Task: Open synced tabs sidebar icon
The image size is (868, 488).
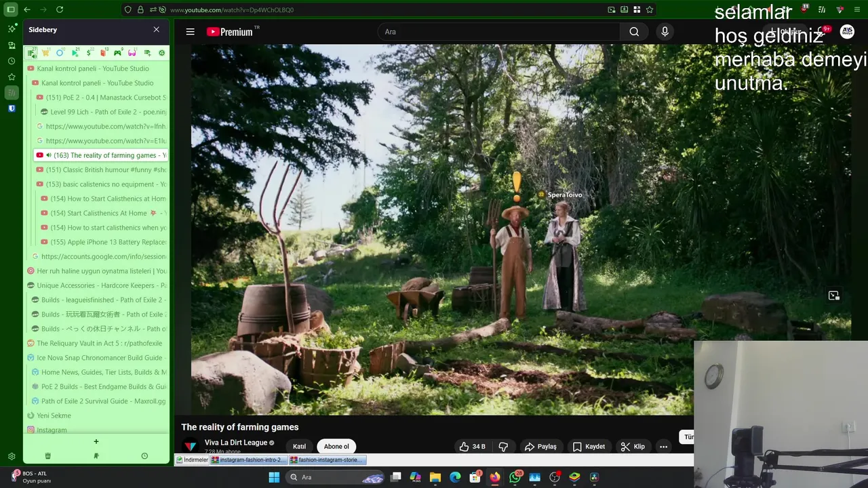Action: point(12,45)
